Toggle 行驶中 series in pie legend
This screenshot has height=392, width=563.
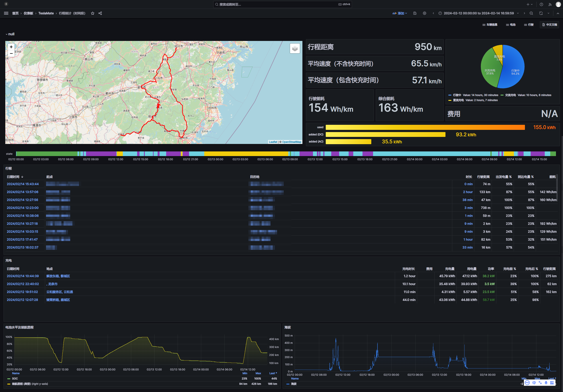[x=457, y=95]
